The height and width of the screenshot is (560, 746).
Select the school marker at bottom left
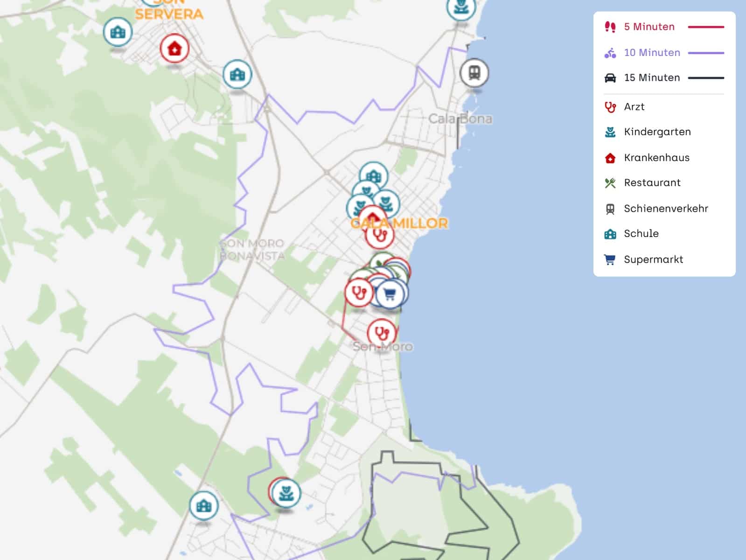[204, 505]
